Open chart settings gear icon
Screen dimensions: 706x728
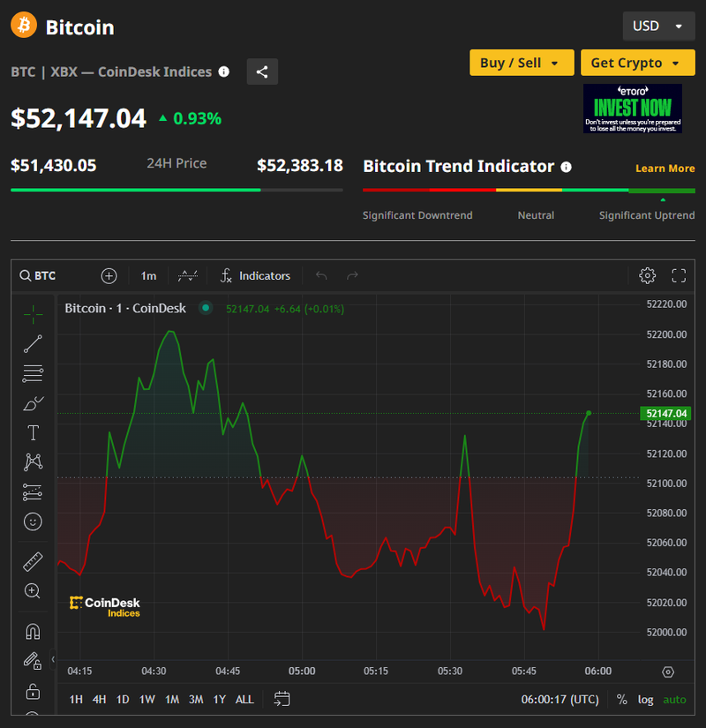tap(647, 275)
